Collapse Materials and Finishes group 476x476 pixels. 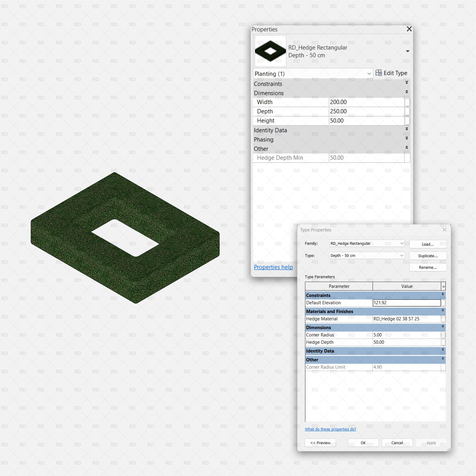pyautogui.click(x=443, y=310)
